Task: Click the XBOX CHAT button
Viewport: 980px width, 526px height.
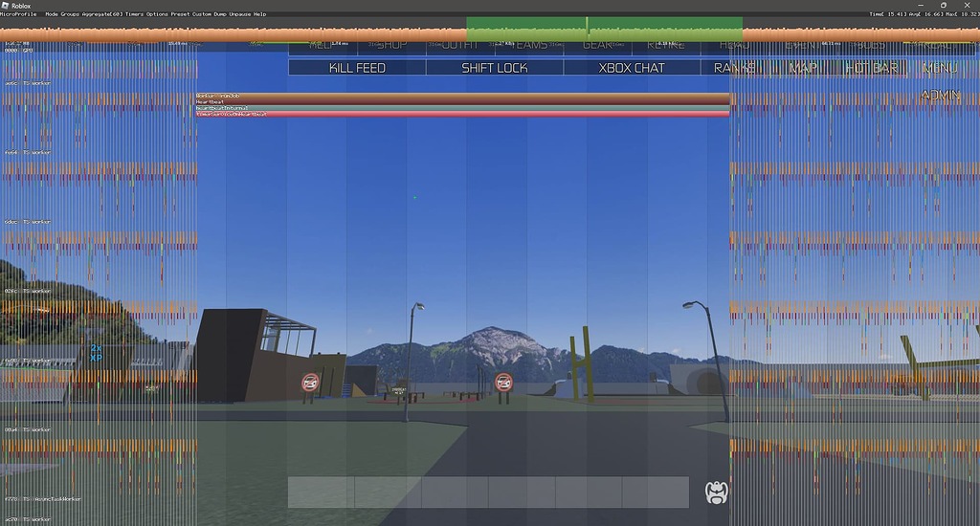Action: (x=632, y=68)
